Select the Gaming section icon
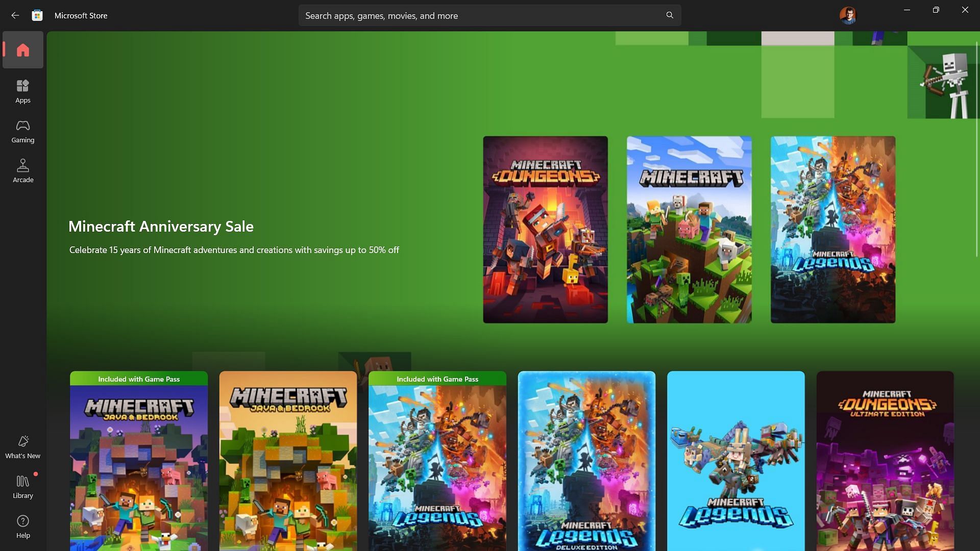Screen dimensions: 980x551 23,131
